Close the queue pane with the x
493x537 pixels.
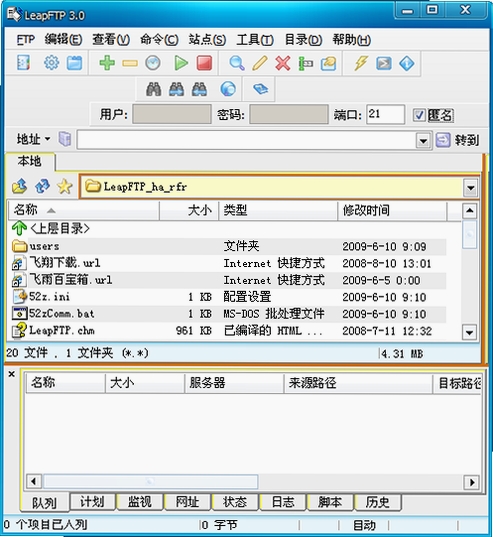[x=12, y=374]
